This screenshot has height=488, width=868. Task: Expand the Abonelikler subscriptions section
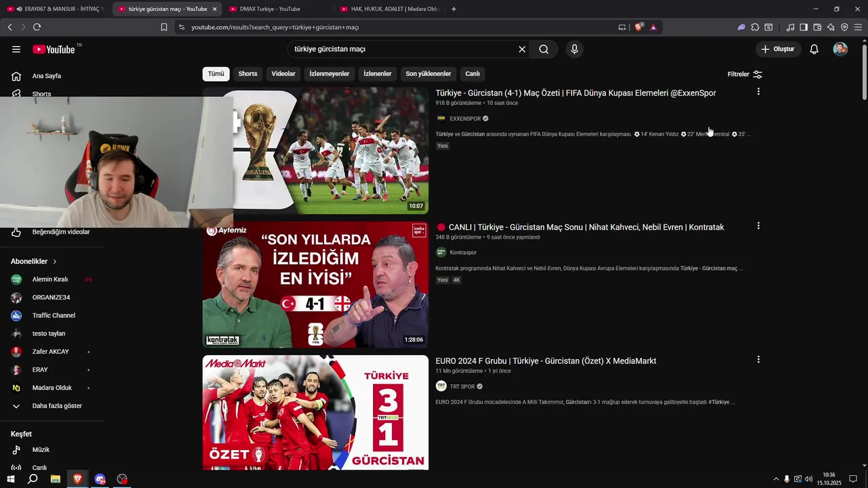pyautogui.click(x=34, y=261)
